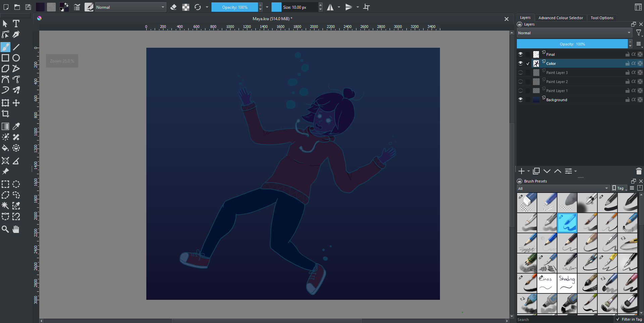Viewport: 644px width, 323px height.
Task: Open the brush blending mode dropdown
Action: [x=131, y=7]
